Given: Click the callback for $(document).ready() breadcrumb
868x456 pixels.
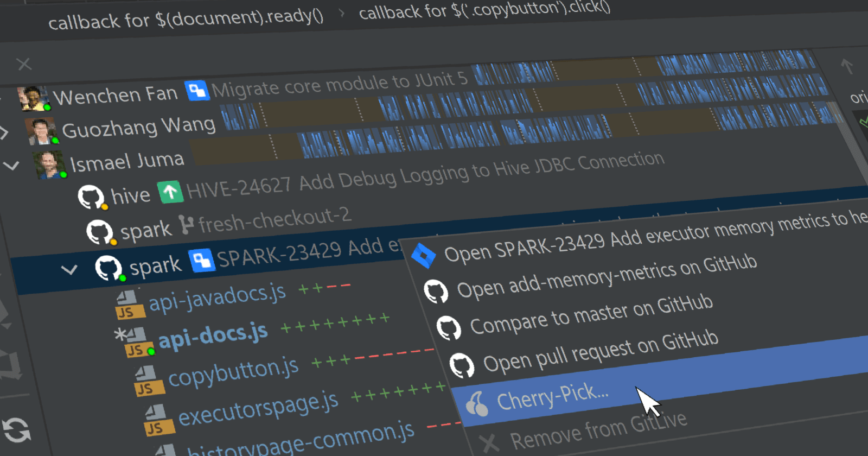Looking at the screenshot, I should click(x=186, y=19).
